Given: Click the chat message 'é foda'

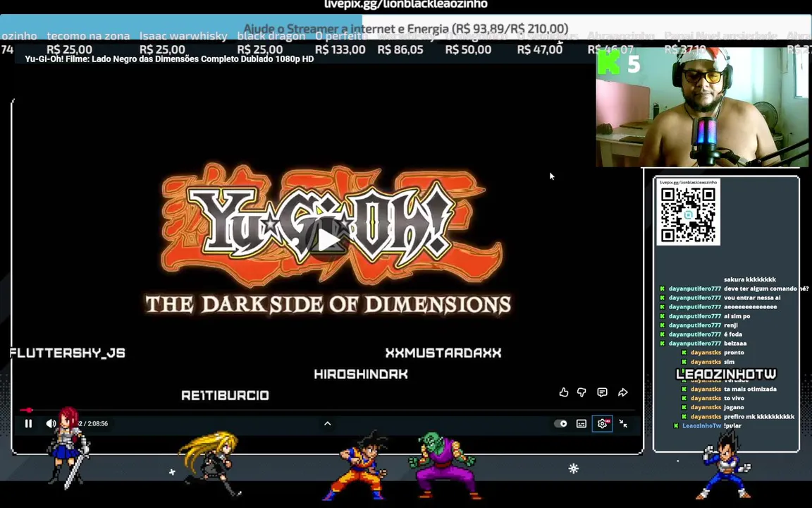Looking at the screenshot, I should 733,334.
